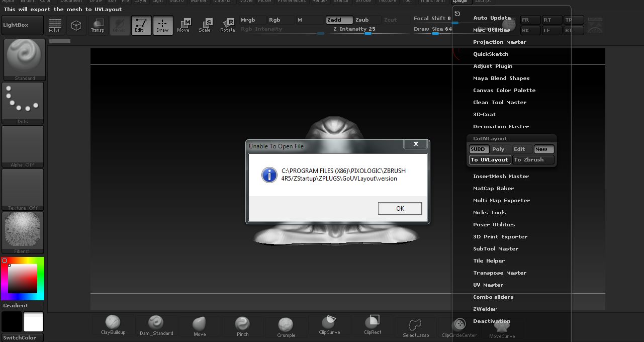Open the Transpose Master submenu
Viewport: 644px width, 342px height.
coord(500,273)
